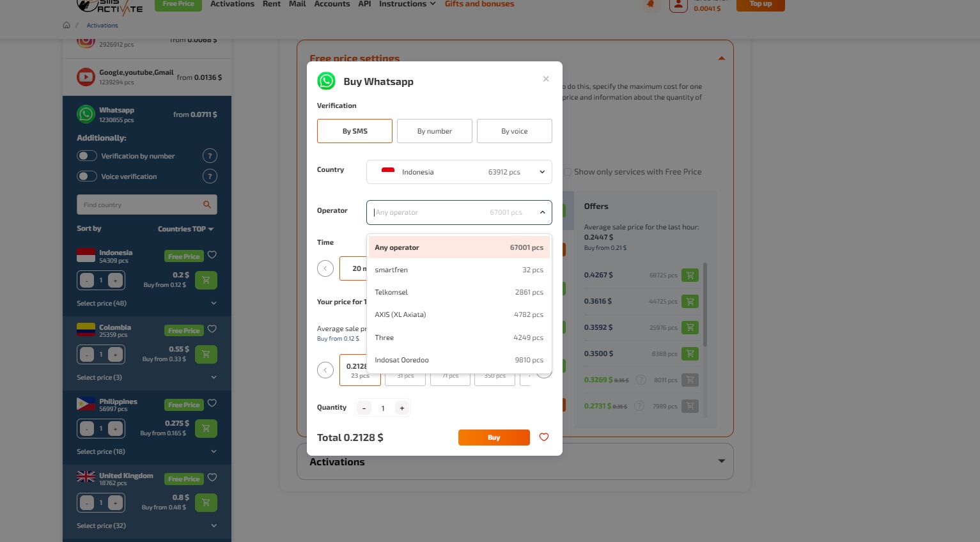The width and height of the screenshot is (980, 542).
Task: Close the Buy Whatsapp dialog
Action: [x=546, y=79]
